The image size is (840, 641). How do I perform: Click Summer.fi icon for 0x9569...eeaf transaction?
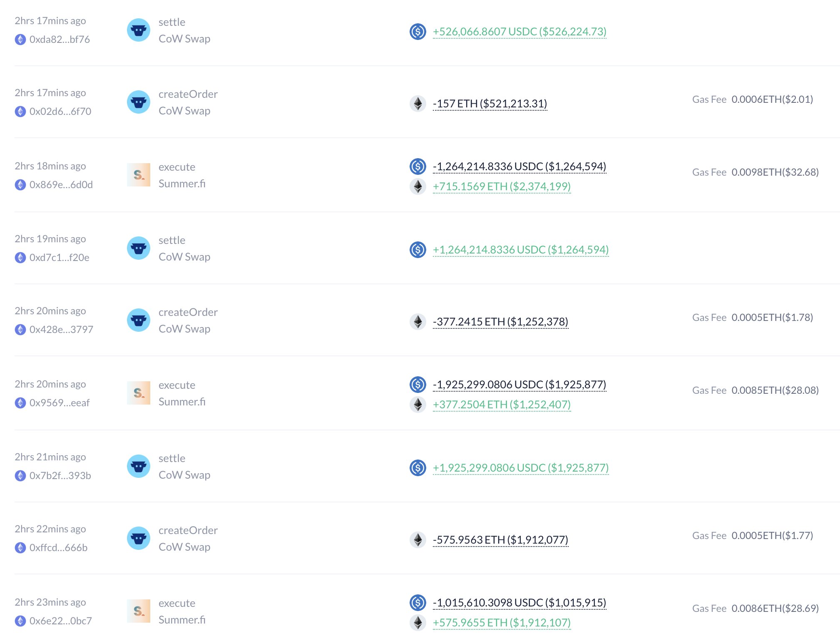(x=138, y=393)
